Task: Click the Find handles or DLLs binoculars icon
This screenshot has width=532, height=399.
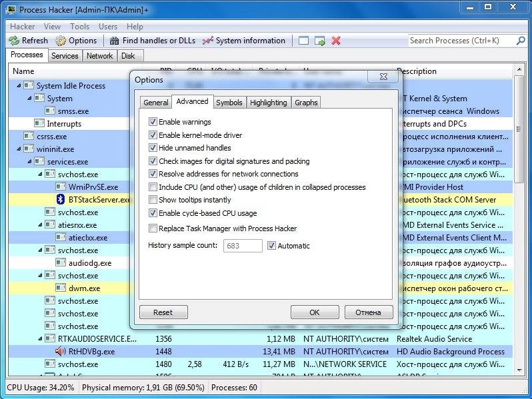Action: (x=115, y=41)
